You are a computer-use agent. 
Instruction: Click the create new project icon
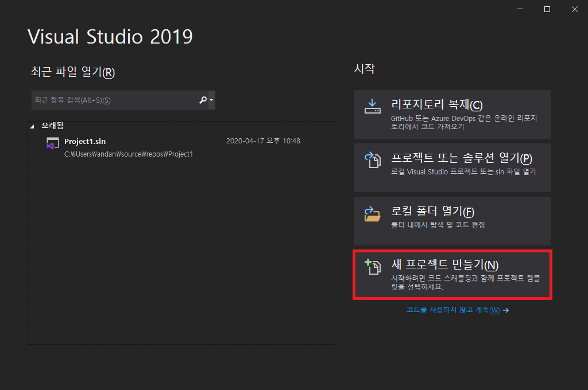(x=372, y=267)
